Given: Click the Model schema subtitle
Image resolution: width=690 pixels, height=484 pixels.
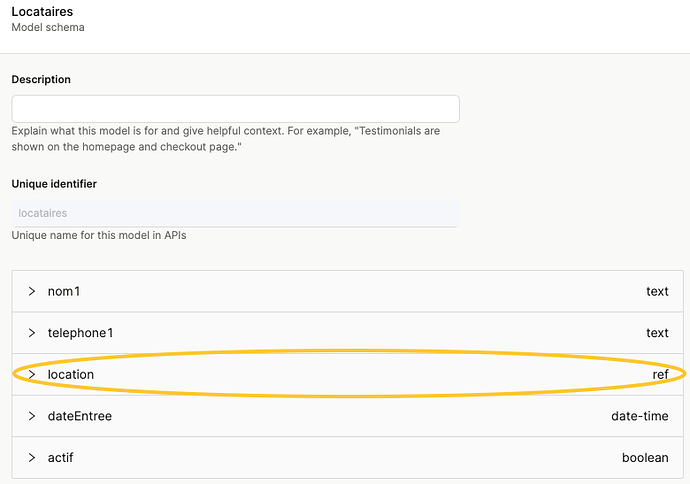Looking at the screenshot, I should (x=48, y=27).
